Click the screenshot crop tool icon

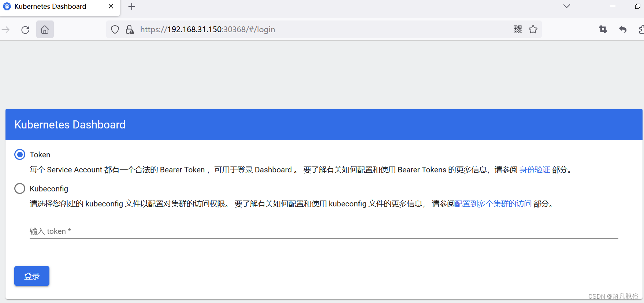(603, 29)
